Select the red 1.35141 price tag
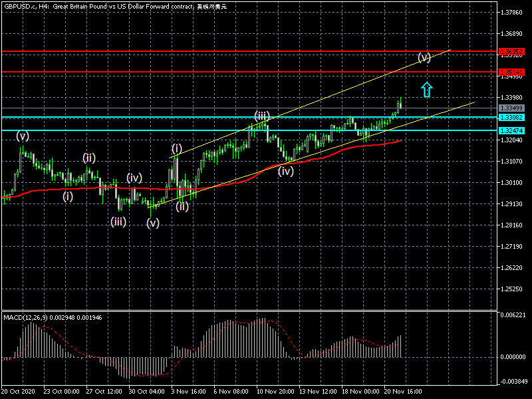The image size is (532, 399). pyautogui.click(x=511, y=72)
